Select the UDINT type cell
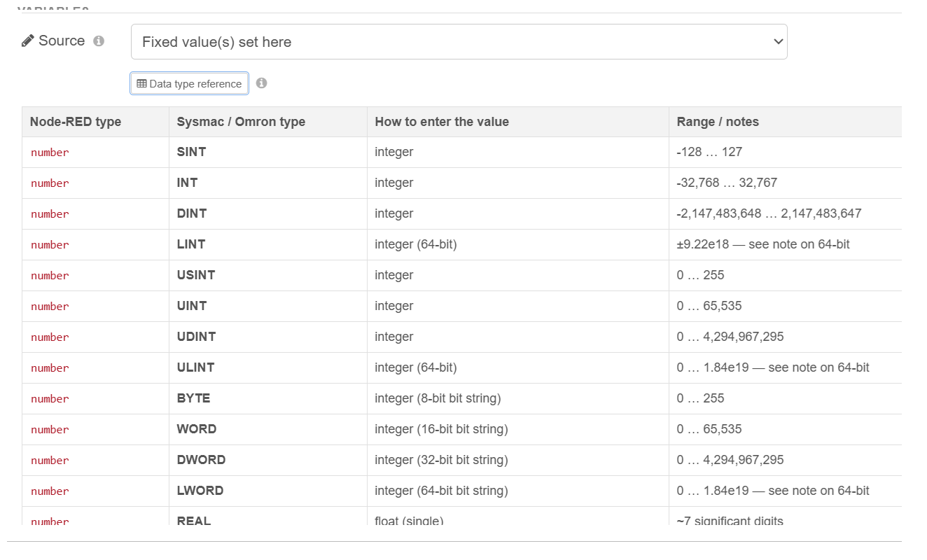 pos(267,337)
